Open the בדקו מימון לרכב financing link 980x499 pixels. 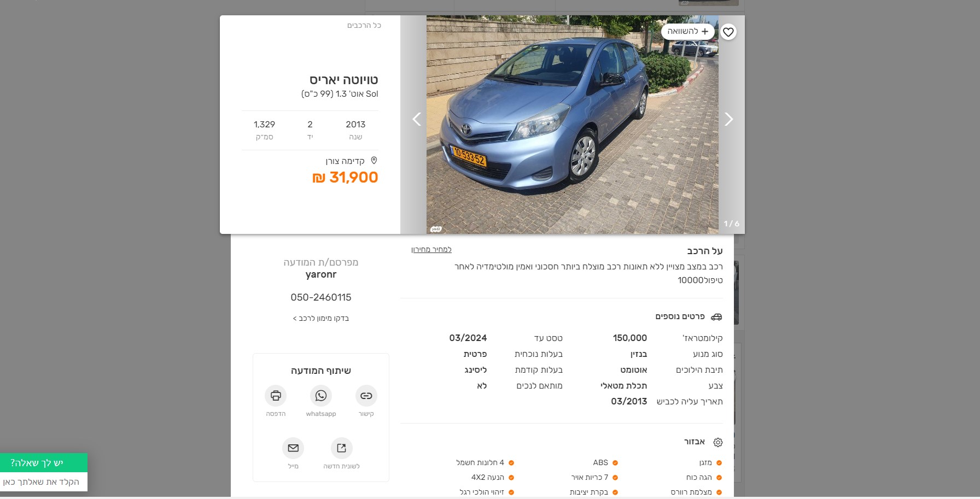pyautogui.click(x=321, y=318)
